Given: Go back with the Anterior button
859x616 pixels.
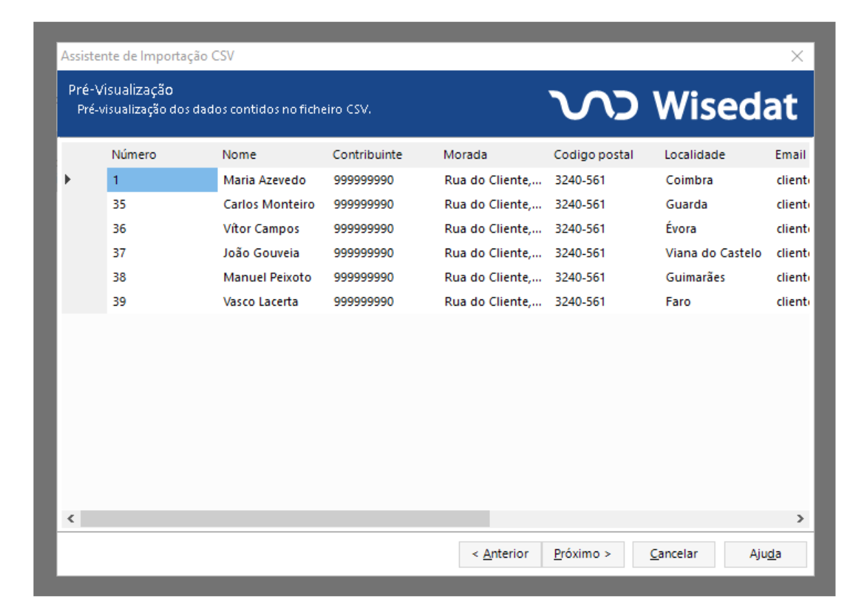Looking at the screenshot, I should pyautogui.click(x=500, y=554).
